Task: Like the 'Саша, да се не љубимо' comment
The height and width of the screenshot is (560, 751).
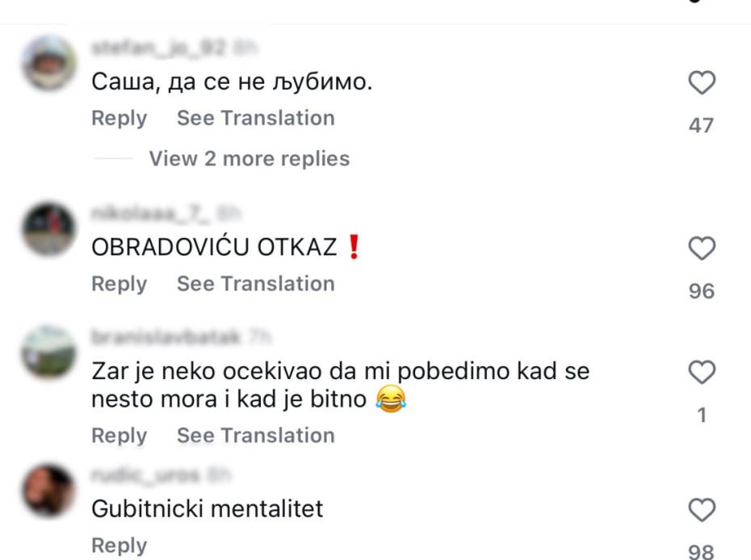Action: [702, 83]
